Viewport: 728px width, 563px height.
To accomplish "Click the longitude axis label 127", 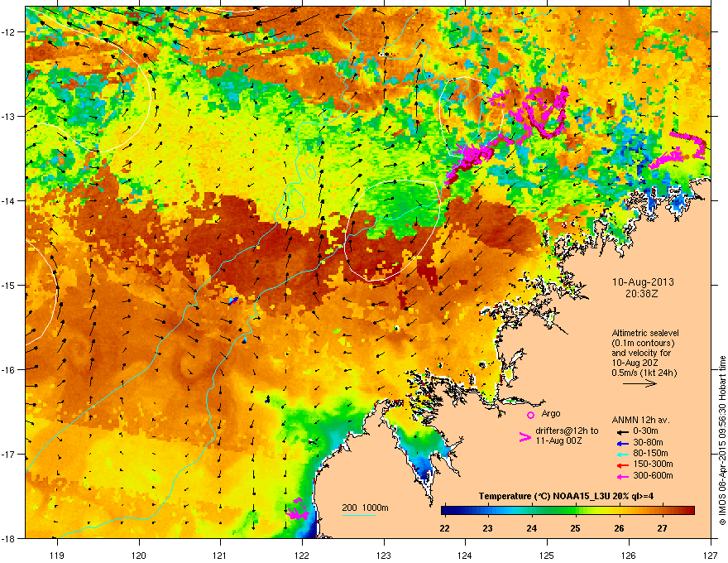I will [x=711, y=555].
